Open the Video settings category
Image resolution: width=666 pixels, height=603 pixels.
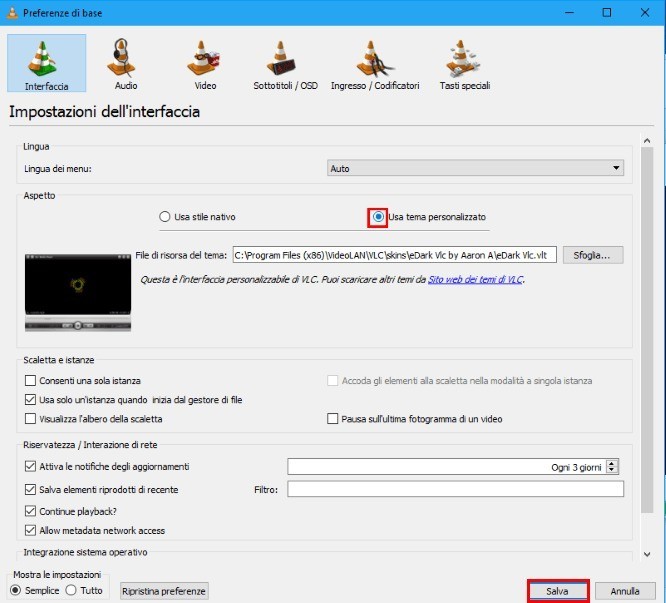pyautogui.click(x=204, y=62)
